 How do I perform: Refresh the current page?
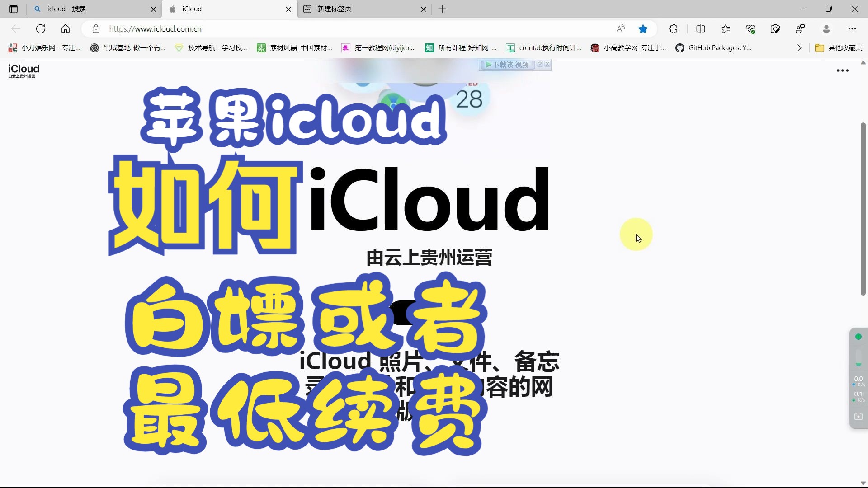point(41,29)
